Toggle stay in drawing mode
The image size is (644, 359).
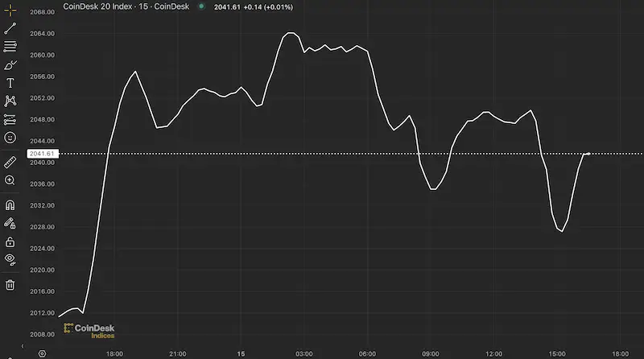(10, 223)
